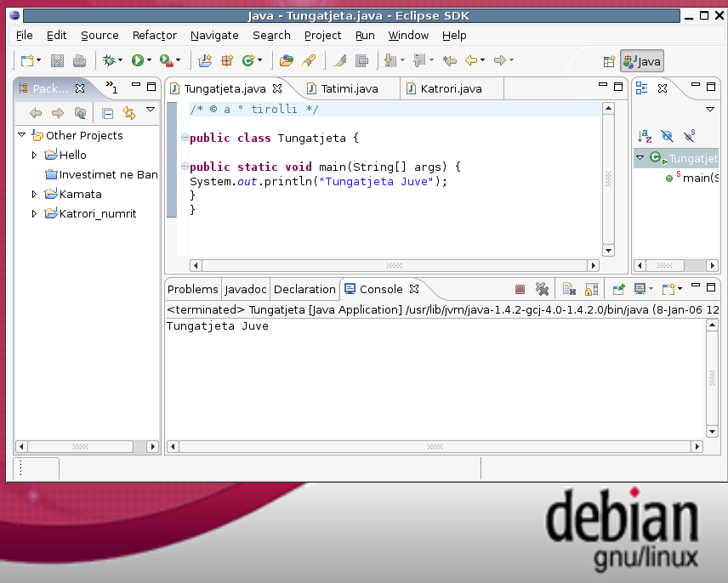The image size is (728, 583).
Task: Click the Print icon in the toolbar
Action: click(79, 60)
